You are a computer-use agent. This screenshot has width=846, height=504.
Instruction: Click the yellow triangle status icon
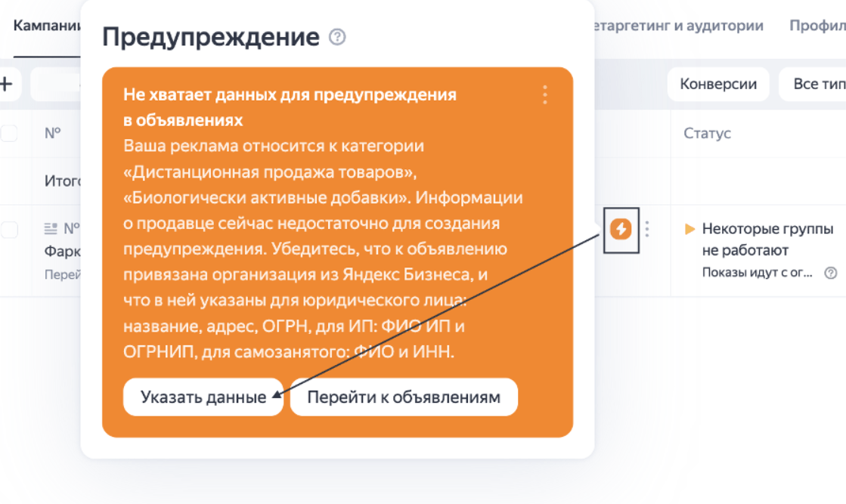(690, 229)
